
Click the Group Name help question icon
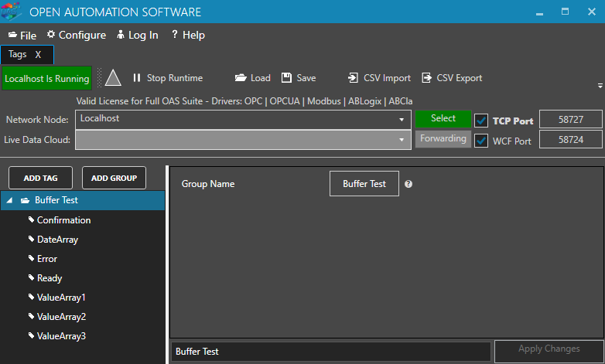(408, 184)
